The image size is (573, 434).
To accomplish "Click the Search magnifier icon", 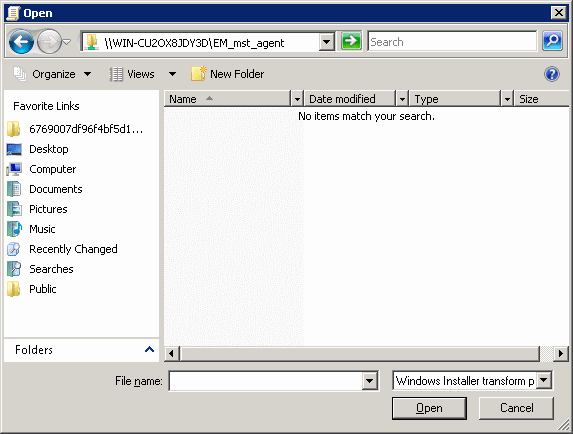I will [553, 41].
